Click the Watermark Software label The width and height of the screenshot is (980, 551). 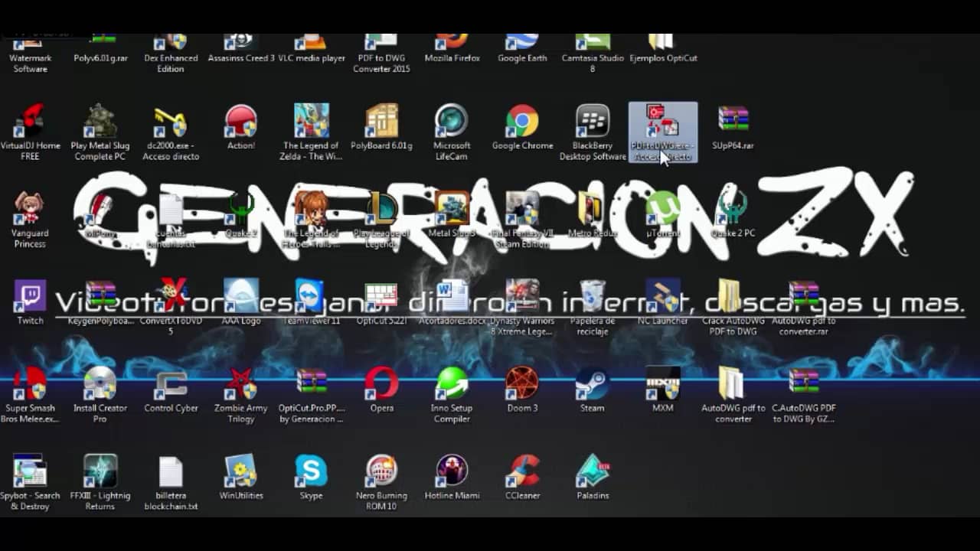[x=30, y=64]
